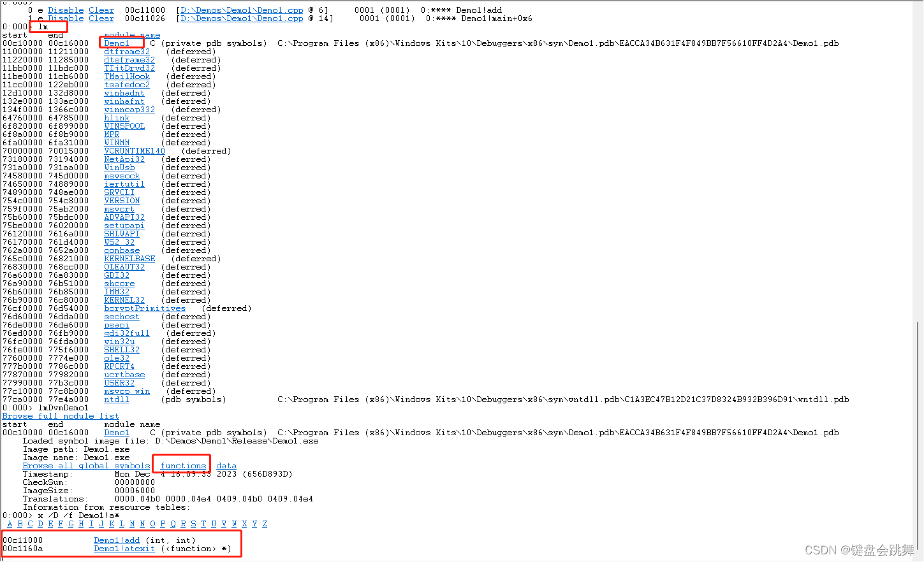Open msvcrt module link
924x562 pixels.
click(x=119, y=209)
